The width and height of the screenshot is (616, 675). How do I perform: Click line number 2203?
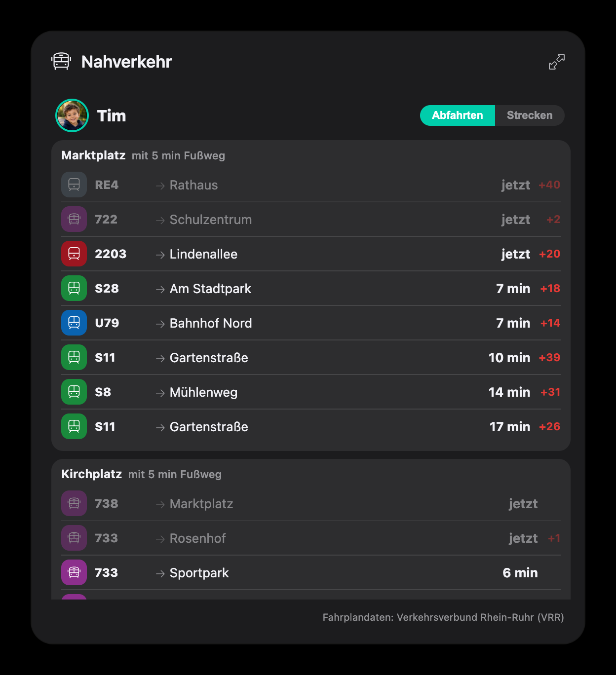111,254
